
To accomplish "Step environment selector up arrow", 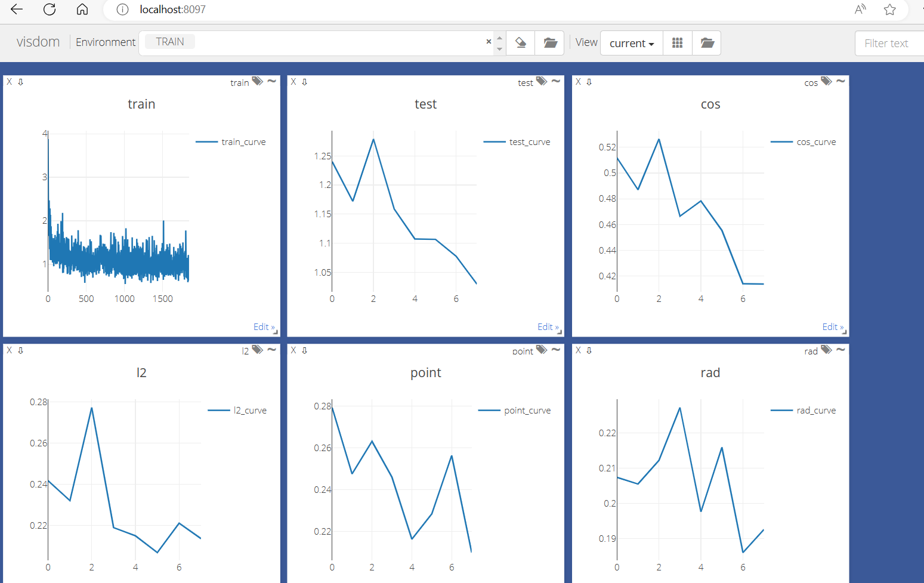I will click(500, 38).
